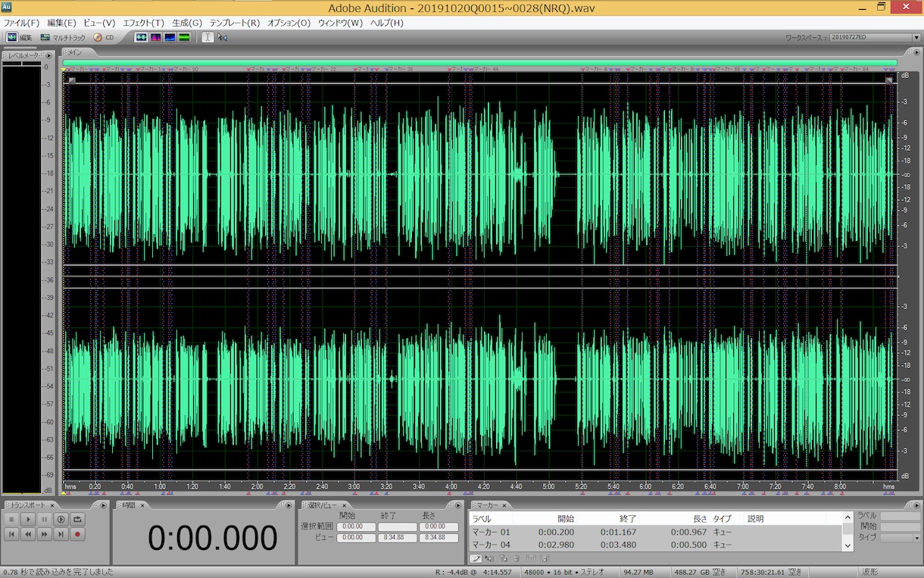The width and height of the screenshot is (924, 578).
Task: Open the エフェクト(T) menu
Action: [143, 23]
